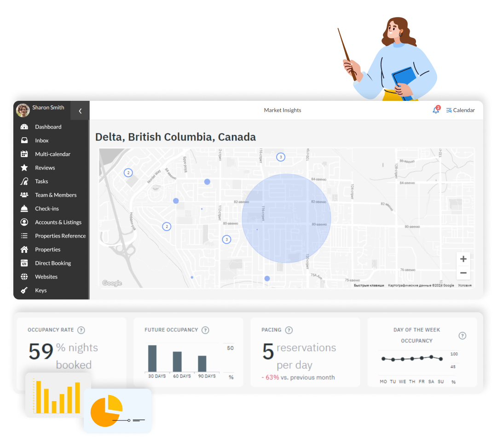Expand the Pacing help tooltip
Screen dimensions: 497x448
pyautogui.click(x=289, y=330)
